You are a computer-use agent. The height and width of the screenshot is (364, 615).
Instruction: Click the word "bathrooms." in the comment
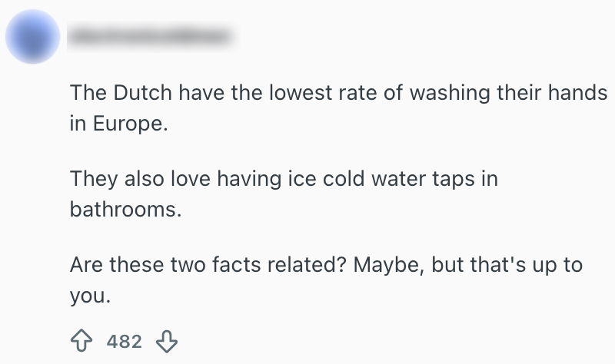pos(126,209)
